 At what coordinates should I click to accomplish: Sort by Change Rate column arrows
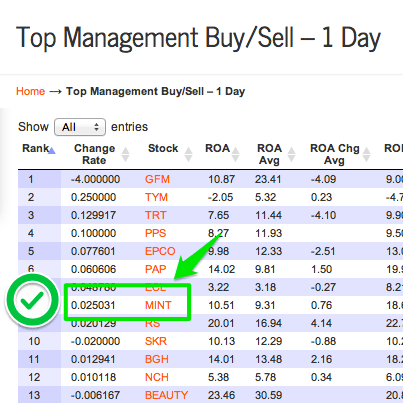tap(125, 154)
